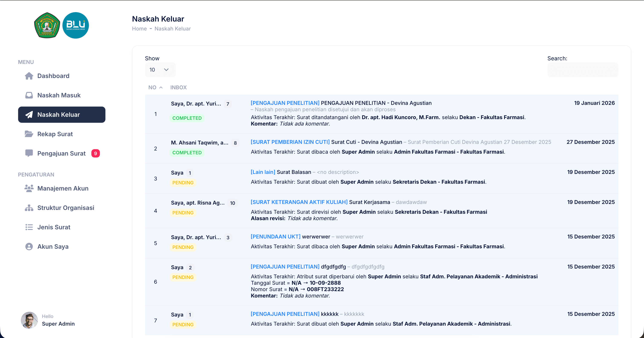Click the Manajemen Akun users icon

[29, 188]
